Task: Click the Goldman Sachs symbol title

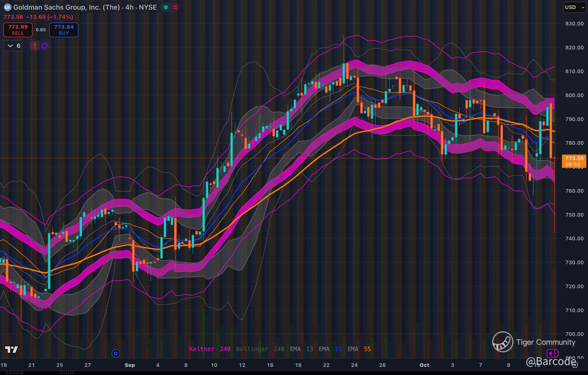Action: [66, 7]
